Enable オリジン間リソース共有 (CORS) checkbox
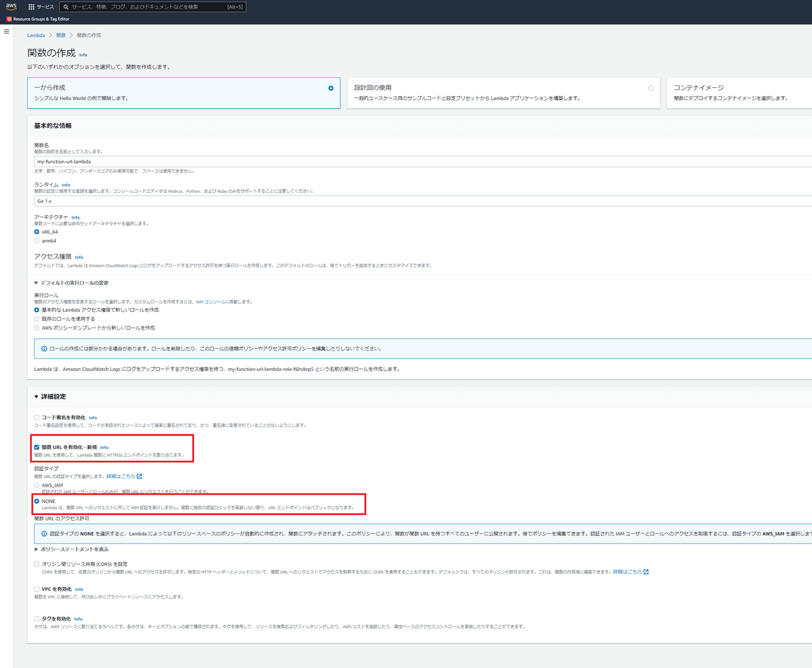 (x=37, y=564)
